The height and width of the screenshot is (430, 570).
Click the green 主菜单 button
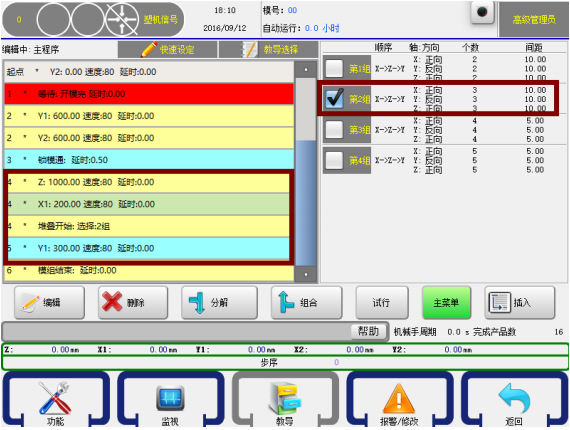[x=446, y=302]
